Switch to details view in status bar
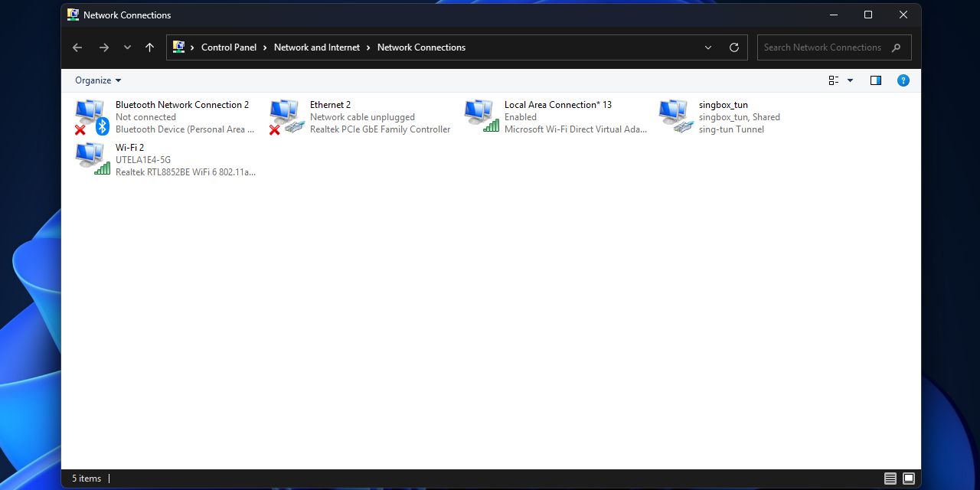 [890, 479]
